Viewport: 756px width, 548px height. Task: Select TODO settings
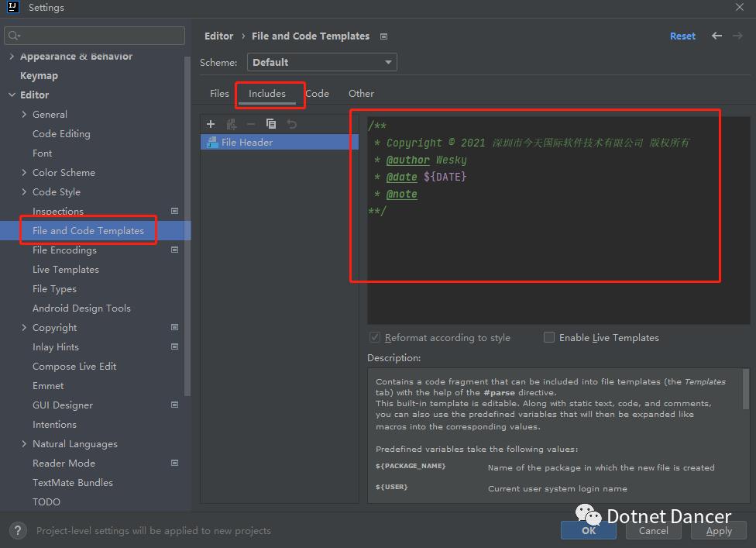click(46, 501)
